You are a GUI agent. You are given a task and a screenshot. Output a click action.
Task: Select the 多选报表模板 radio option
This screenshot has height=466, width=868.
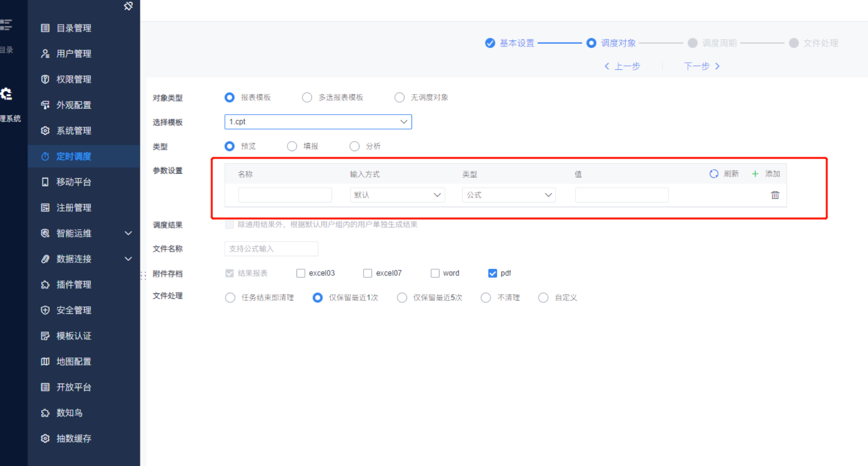pyautogui.click(x=307, y=97)
